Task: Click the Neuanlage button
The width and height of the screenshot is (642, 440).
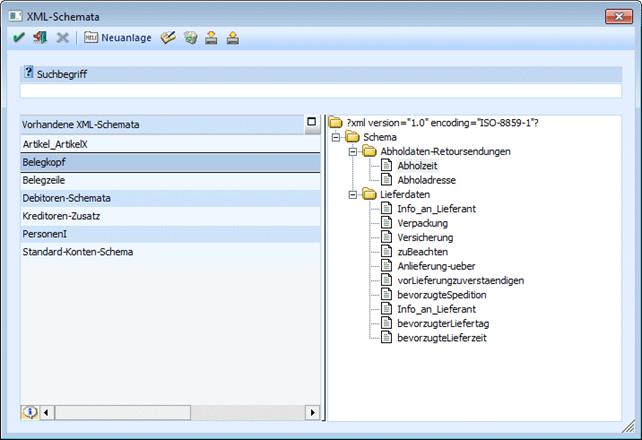Action: pos(118,38)
